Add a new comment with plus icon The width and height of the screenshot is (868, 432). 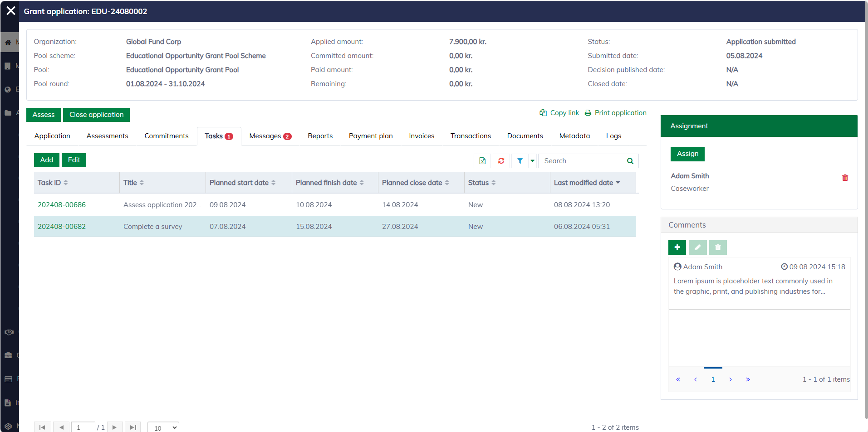677,248
